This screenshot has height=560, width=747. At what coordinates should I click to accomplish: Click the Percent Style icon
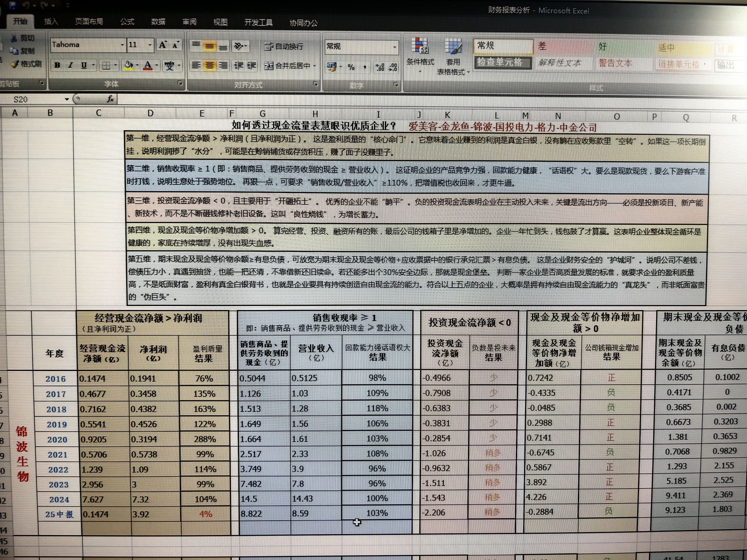point(351,67)
